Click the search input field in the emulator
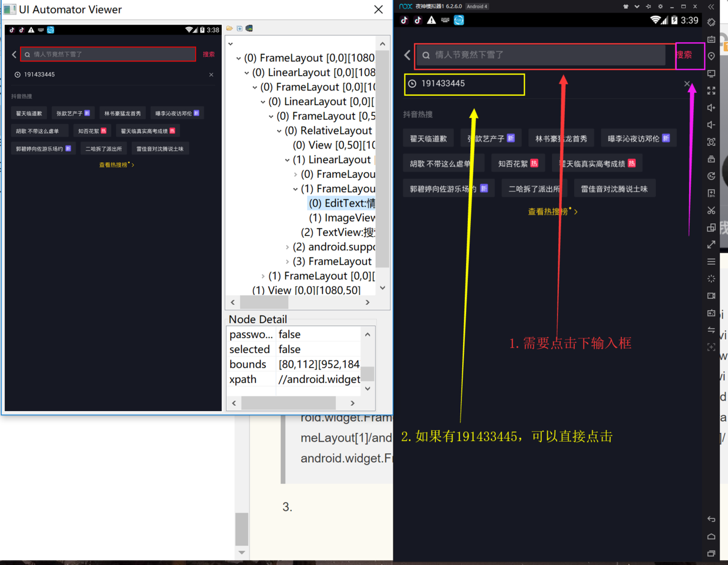Screen dimensions: 728x565 [x=541, y=55]
